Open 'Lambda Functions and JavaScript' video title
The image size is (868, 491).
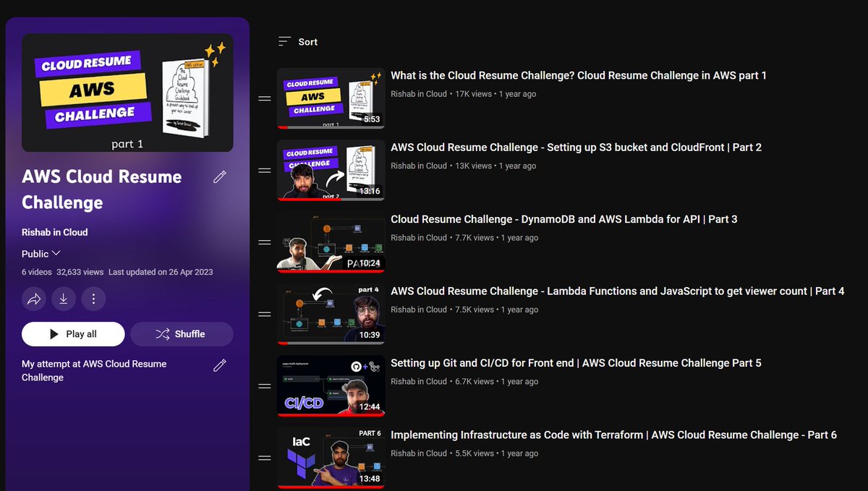(x=618, y=291)
